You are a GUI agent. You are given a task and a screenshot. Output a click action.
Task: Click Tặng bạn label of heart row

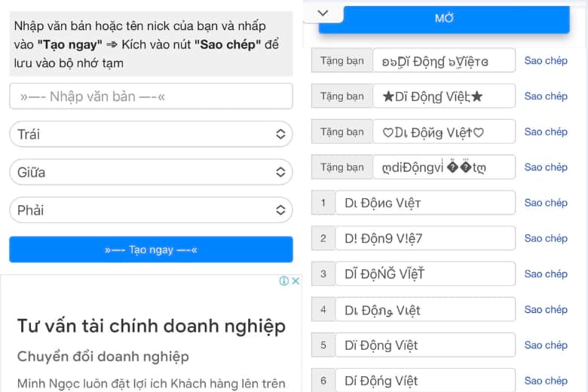tap(342, 132)
